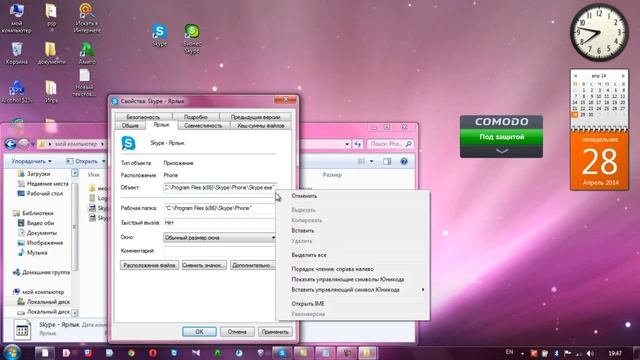Image resolution: width=640 pixels, height=360 pixels.
Task: Switch to the Skype taskbar button
Action: coord(282,353)
